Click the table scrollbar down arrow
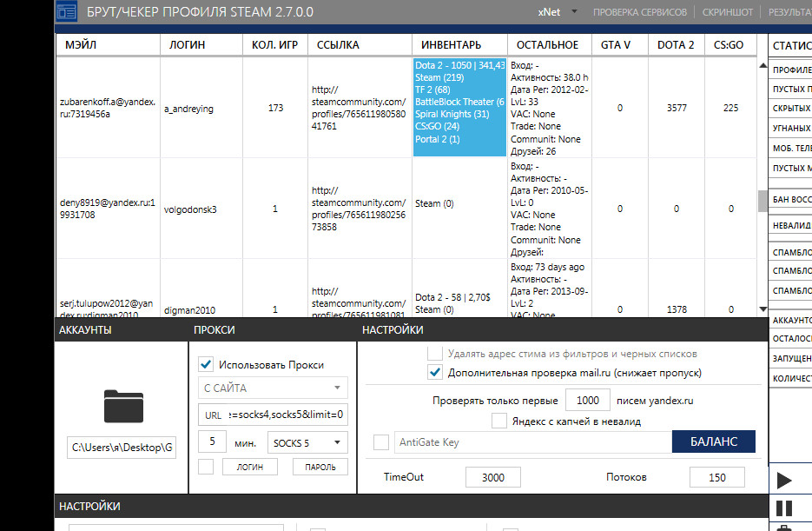 pyautogui.click(x=762, y=309)
